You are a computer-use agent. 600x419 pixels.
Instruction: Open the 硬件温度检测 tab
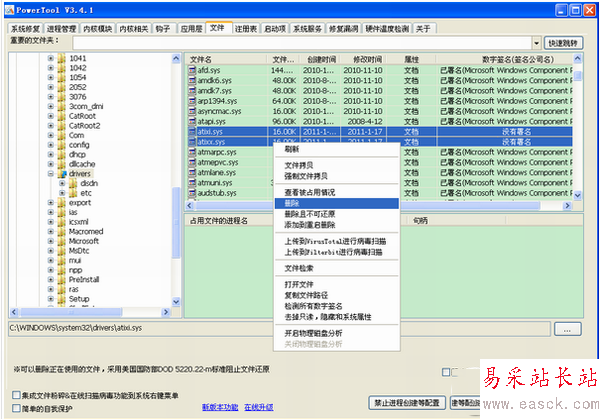387,29
